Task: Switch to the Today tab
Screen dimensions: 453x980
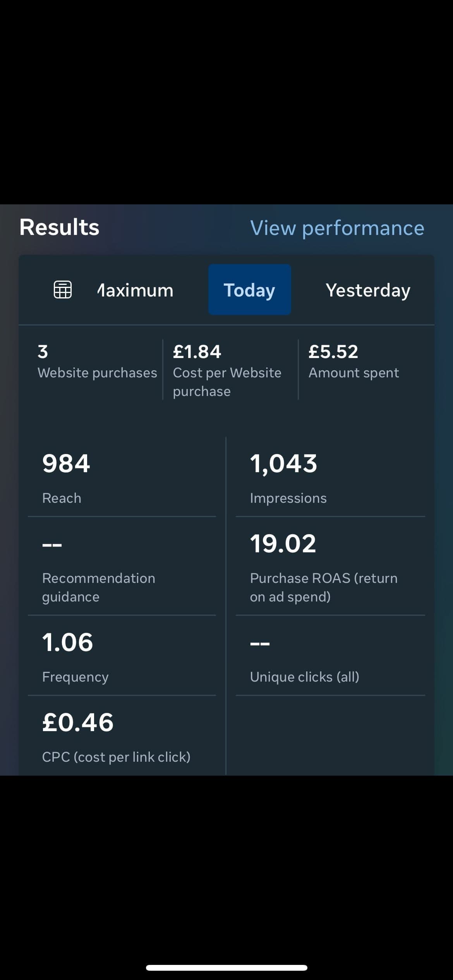Action: pyautogui.click(x=249, y=290)
